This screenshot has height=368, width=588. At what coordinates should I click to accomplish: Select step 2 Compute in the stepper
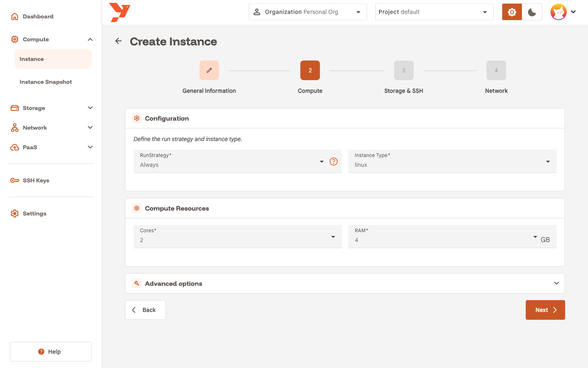(x=310, y=70)
